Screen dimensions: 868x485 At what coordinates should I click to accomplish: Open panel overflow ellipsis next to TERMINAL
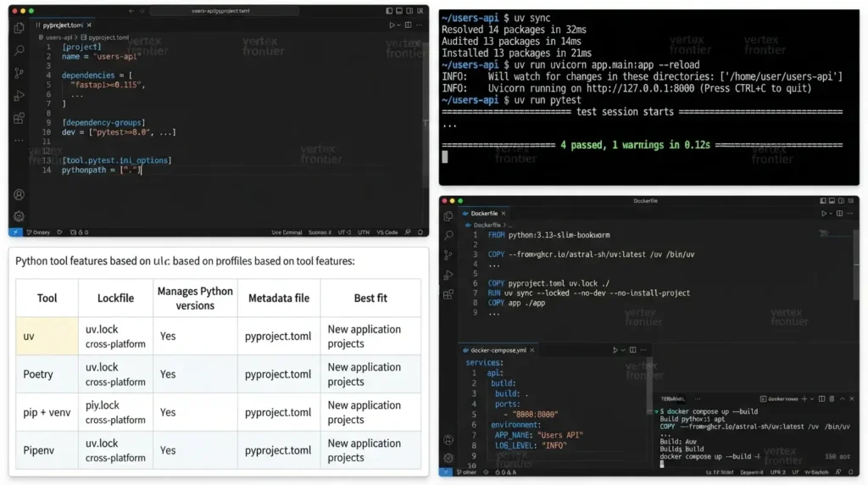[x=698, y=399]
